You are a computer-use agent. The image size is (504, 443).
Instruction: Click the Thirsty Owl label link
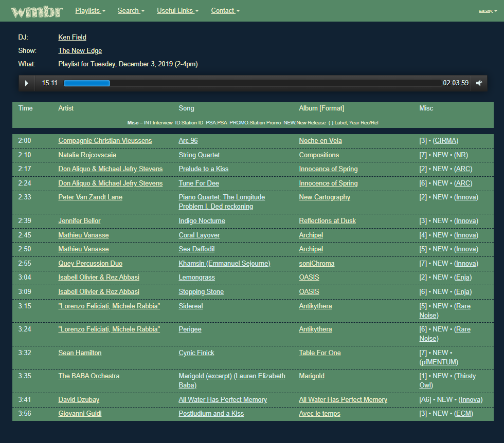coord(447,381)
